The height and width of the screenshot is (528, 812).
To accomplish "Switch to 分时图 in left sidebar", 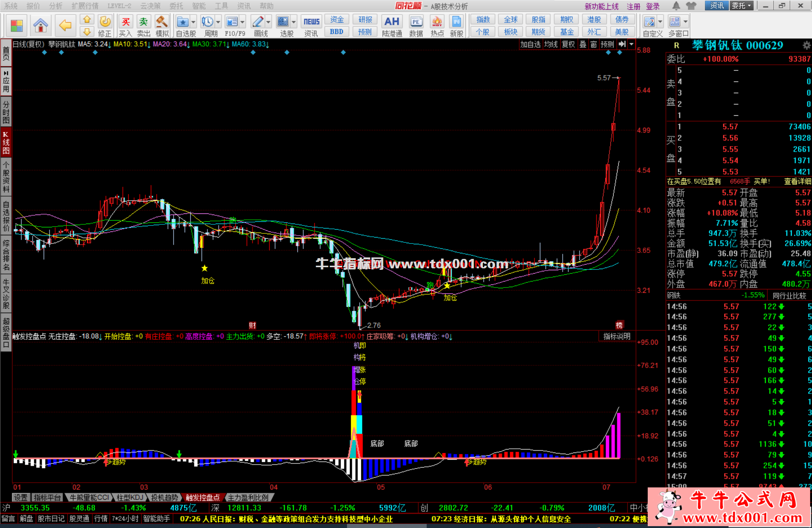I will [6, 112].
